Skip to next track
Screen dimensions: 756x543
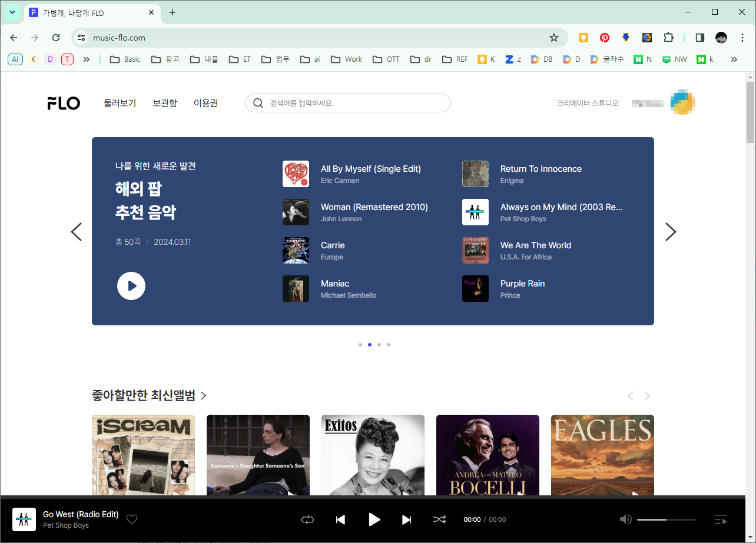[x=407, y=519]
